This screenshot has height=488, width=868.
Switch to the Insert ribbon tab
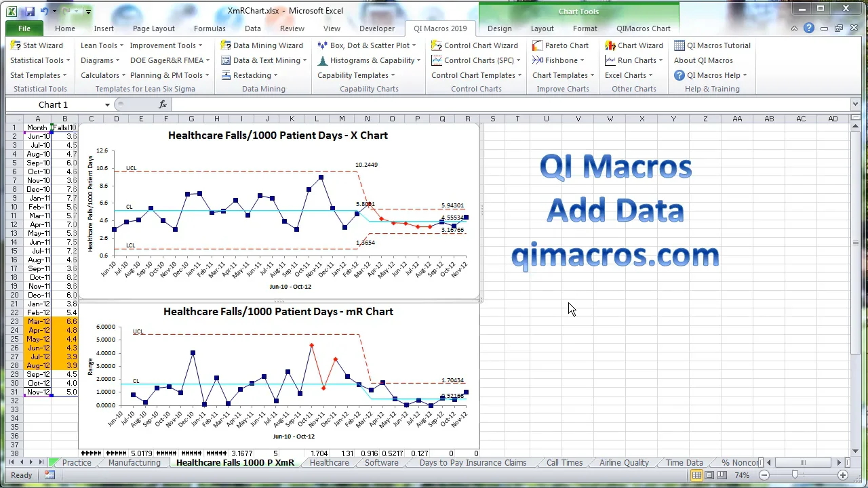pos(104,28)
